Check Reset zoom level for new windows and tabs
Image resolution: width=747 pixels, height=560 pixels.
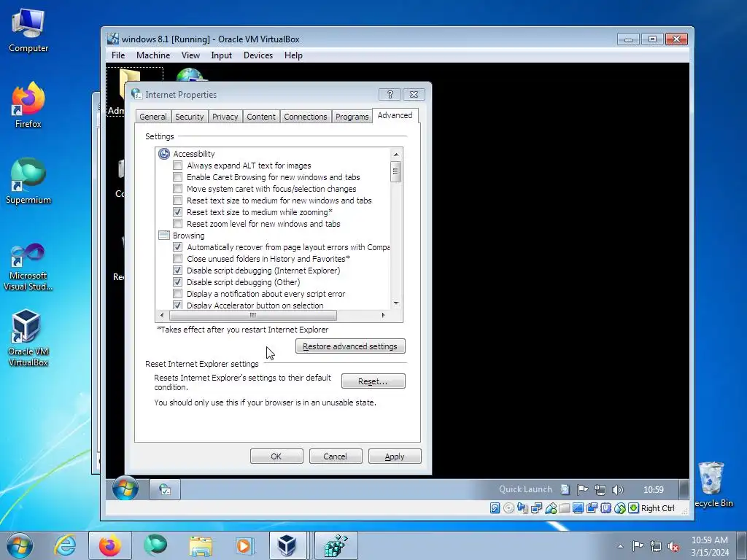click(x=178, y=224)
